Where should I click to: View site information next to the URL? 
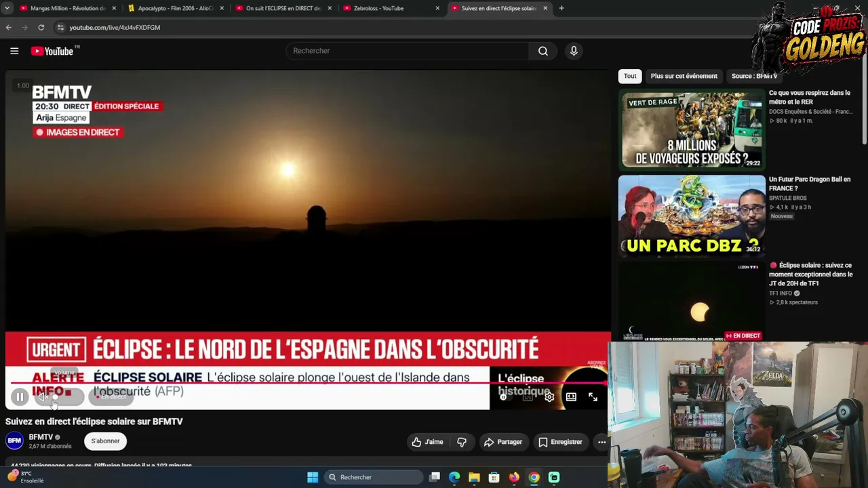point(60,27)
